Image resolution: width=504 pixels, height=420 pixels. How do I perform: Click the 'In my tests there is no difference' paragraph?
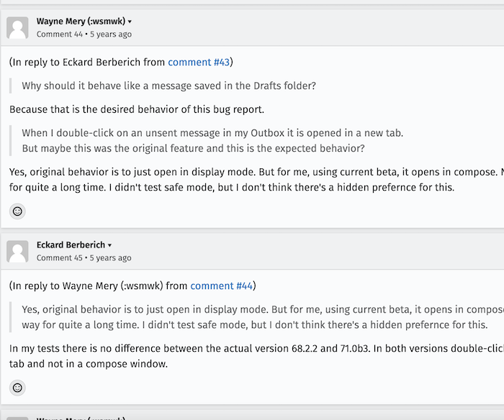pos(256,356)
